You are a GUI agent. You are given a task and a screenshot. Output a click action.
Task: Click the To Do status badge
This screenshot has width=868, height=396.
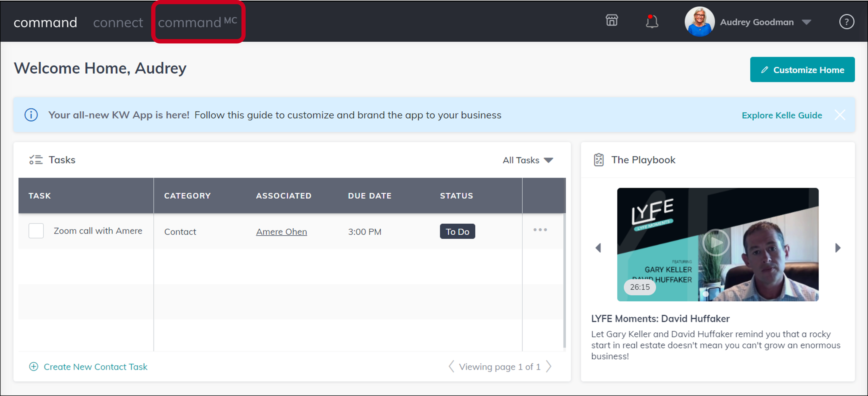tap(457, 231)
